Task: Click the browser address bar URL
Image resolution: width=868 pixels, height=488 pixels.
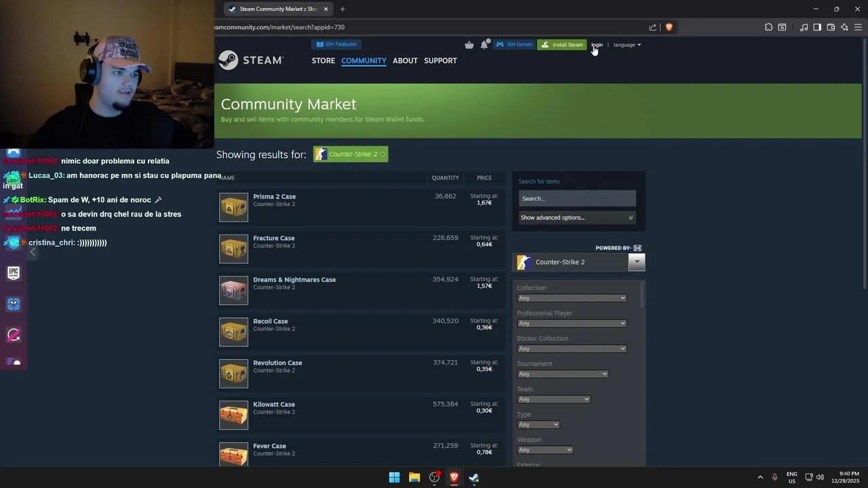Action: (279, 27)
